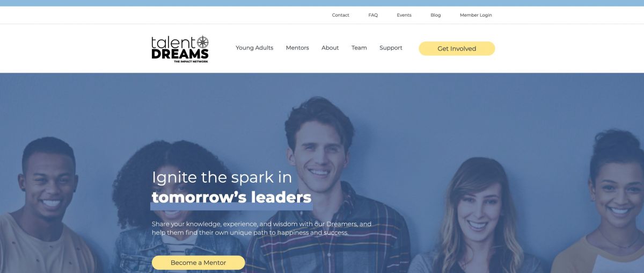Click the Become a Mentor button
The image size is (644, 273).
(198, 263)
